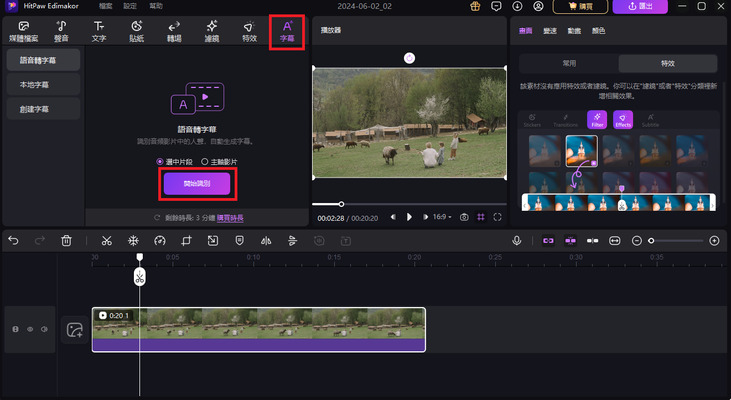Viewport: 731px width, 400px height.
Task: Delete clip with the trash icon
Action: click(66, 241)
